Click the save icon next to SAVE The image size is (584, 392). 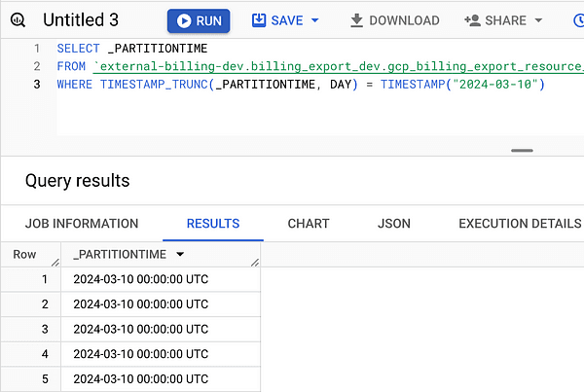(x=259, y=20)
